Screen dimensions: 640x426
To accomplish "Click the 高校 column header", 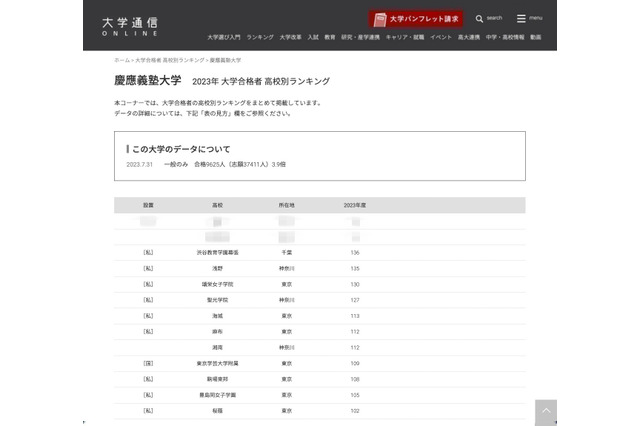I will pyautogui.click(x=218, y=205).
